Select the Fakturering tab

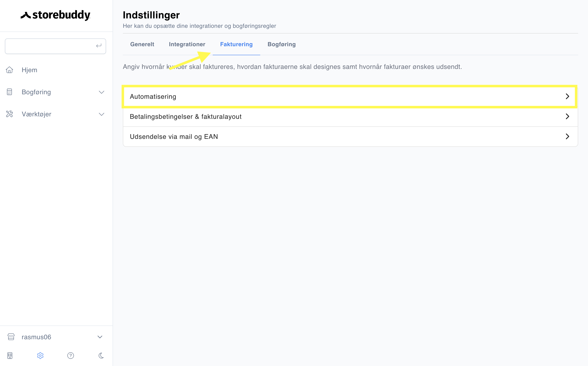pyautogui.click(x=236, y=44)
